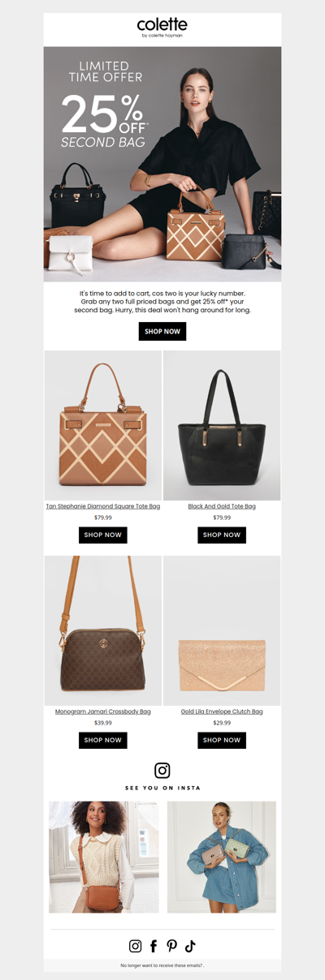Open the large Instagram icon above 'See you on Insta'
This screenshot has width=325, height=980.
(162, 771)
